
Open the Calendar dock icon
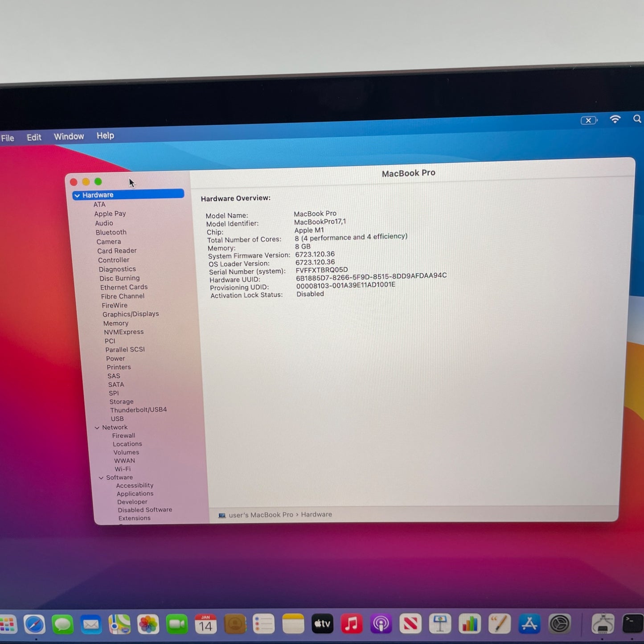pyautogui.click(x=205, y=624)
